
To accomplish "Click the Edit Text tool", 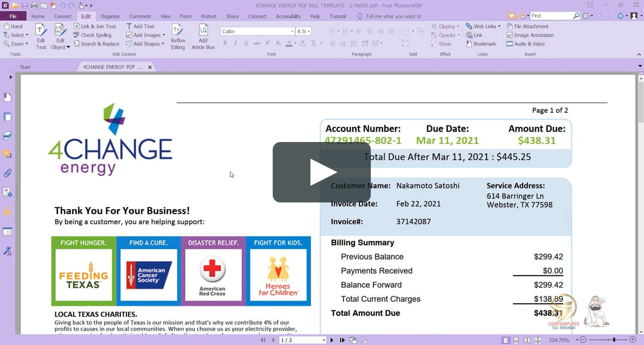I will [x=41, y=37].
